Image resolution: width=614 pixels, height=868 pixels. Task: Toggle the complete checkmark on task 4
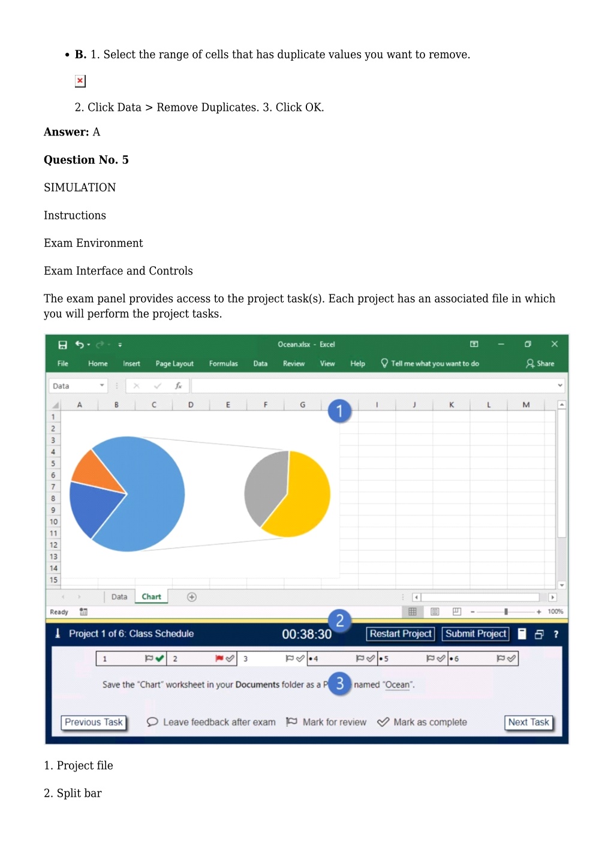pos(371,659)
